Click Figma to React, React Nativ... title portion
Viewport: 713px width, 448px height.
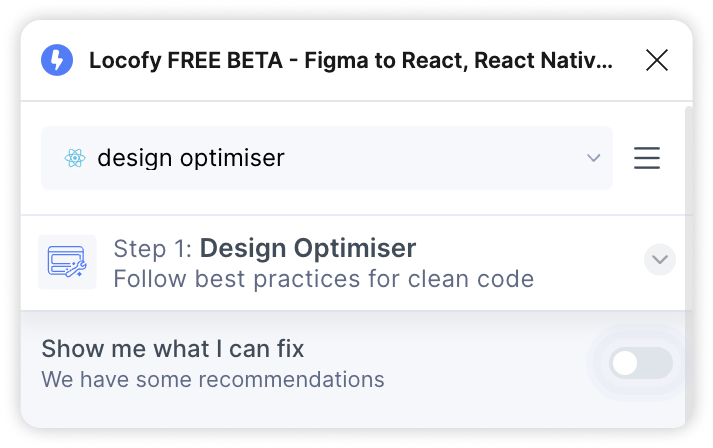458,60
